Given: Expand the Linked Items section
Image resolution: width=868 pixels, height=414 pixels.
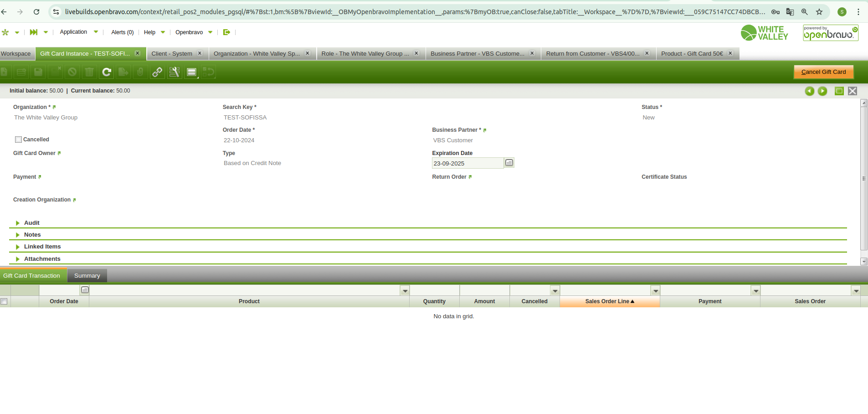Looking at the screenshot, I should point(42,247).
